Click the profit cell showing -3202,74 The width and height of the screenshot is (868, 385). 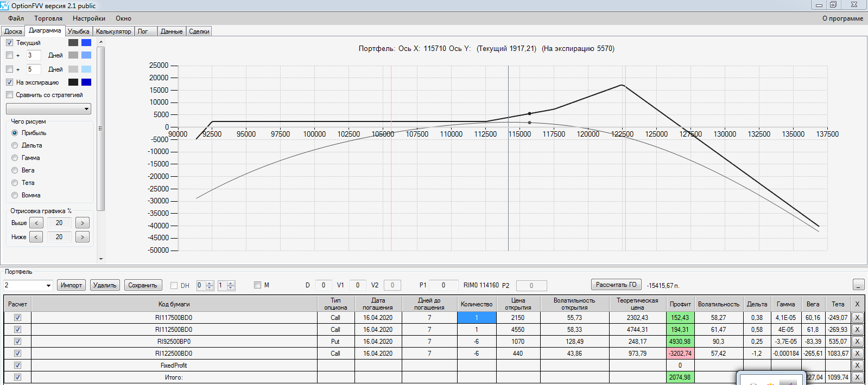(x=680, y=354)
